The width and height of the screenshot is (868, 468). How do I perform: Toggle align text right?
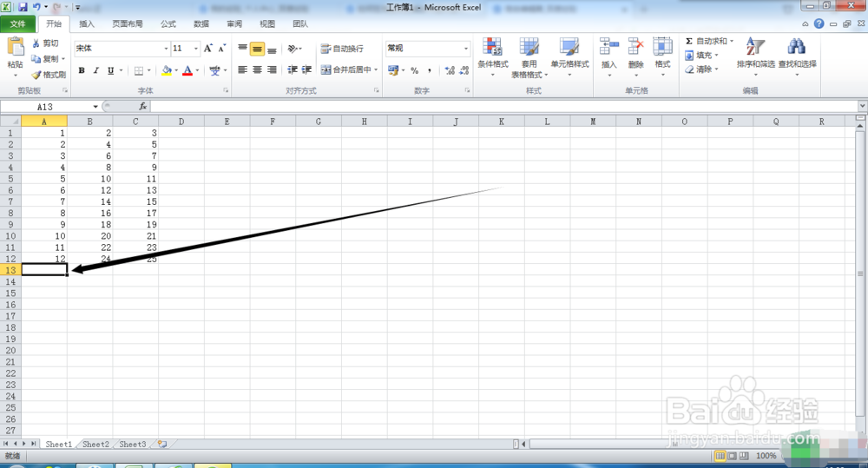(272, 69)
